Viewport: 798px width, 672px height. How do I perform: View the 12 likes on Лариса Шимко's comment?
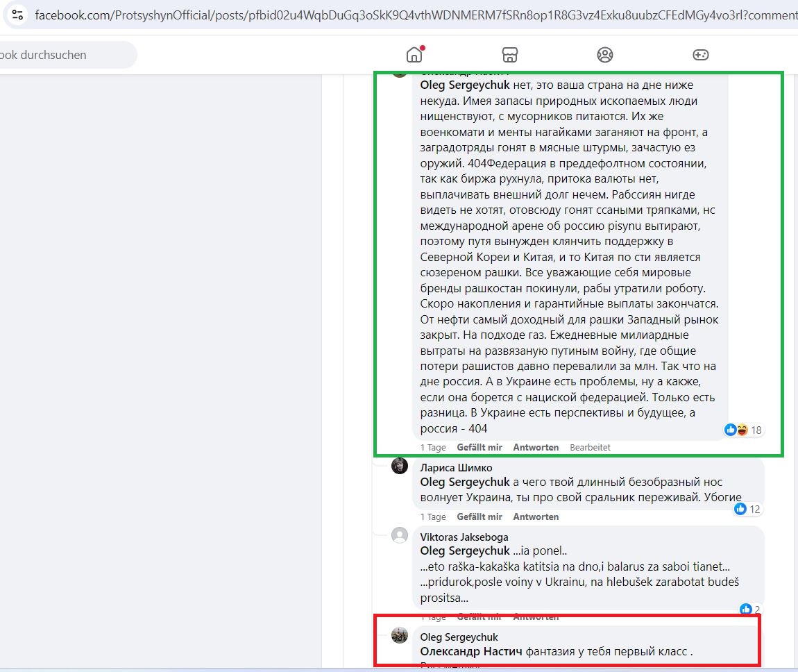[x=747, y=509]
